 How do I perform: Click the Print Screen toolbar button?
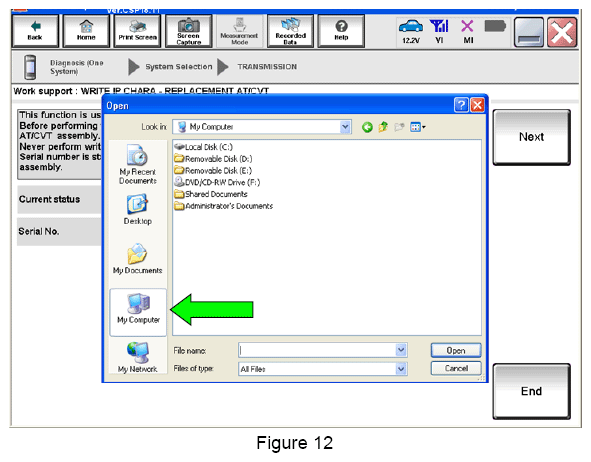pos(138,31)
